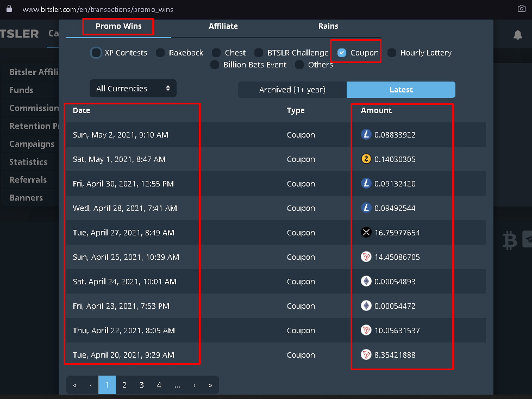Open Campaigns in the sidebar

pyautogui.click(x=32, y=144)
